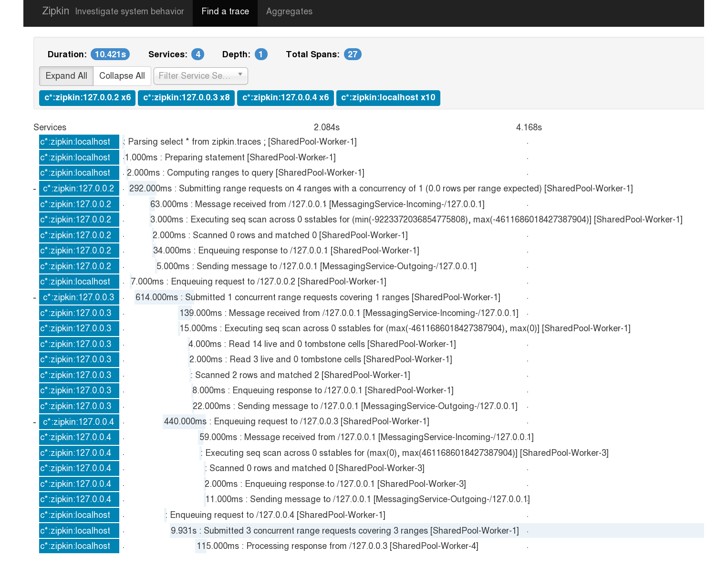Viewport: 728px width, 568px height.
Task: Select the 63.000ms 'Message received' span
Action: tap(317, 204)
